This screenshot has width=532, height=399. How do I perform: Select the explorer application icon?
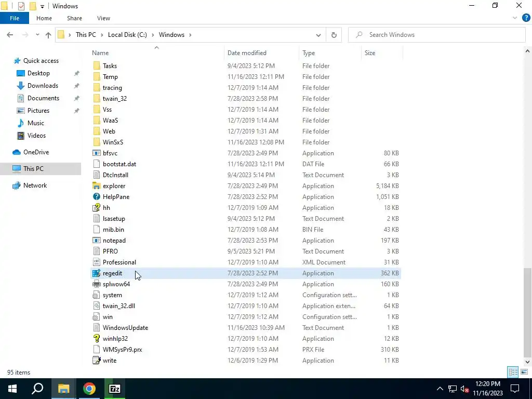tap(96, 186)
